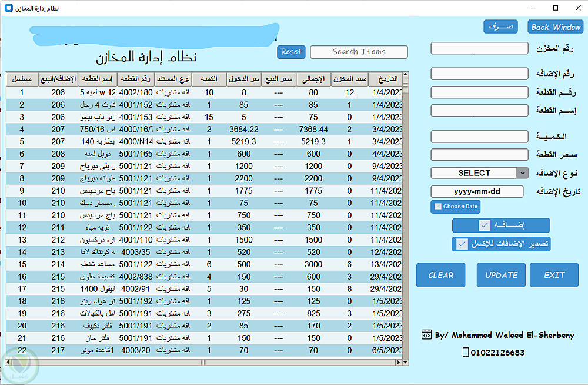Click the app icon in the title bar
The width and height of the screenshot is (588, 385).
click(8, 8)
